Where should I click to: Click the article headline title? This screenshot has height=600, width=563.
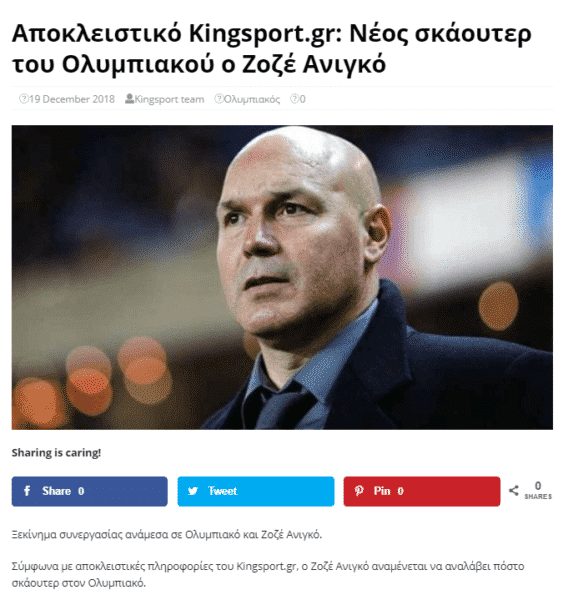(271, 49)
